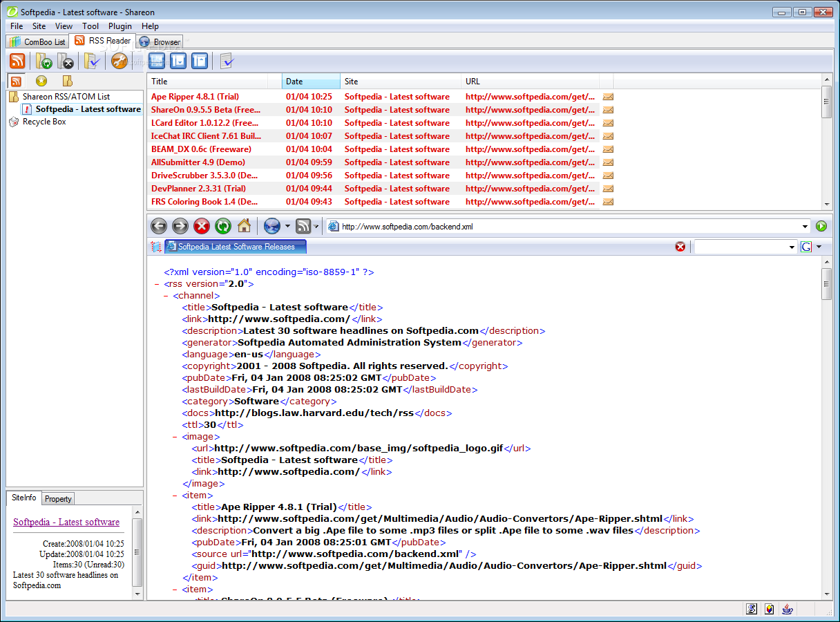Viewport: 840px width, 622px height.
Task: Click the blue globe browser icon
Action: tap(271, 225)
